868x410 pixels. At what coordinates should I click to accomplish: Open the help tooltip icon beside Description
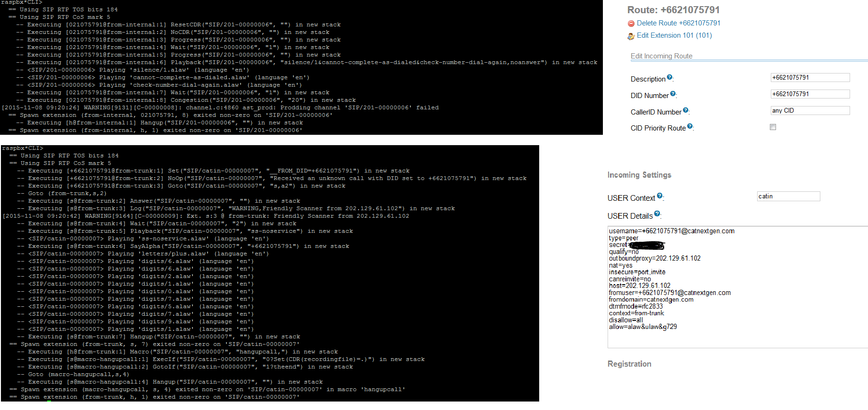(670, 77)
